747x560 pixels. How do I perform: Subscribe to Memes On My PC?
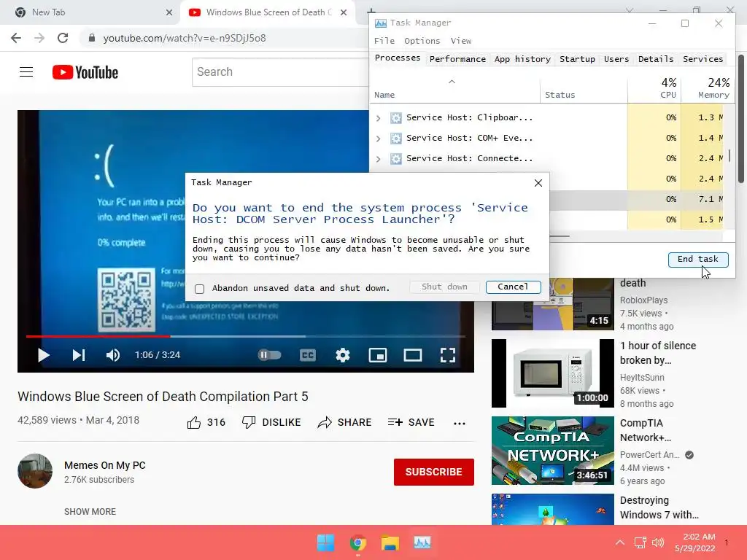tap(434, 472)
